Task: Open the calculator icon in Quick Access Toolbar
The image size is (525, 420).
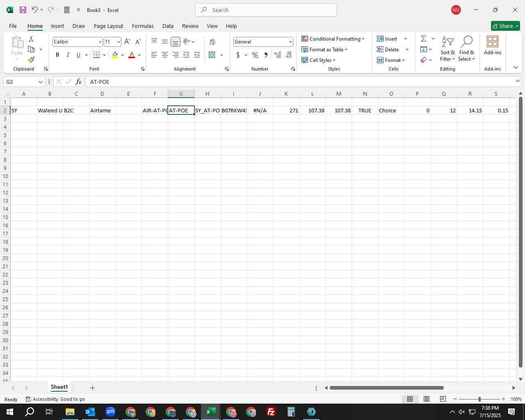Action: coord(67,10)
